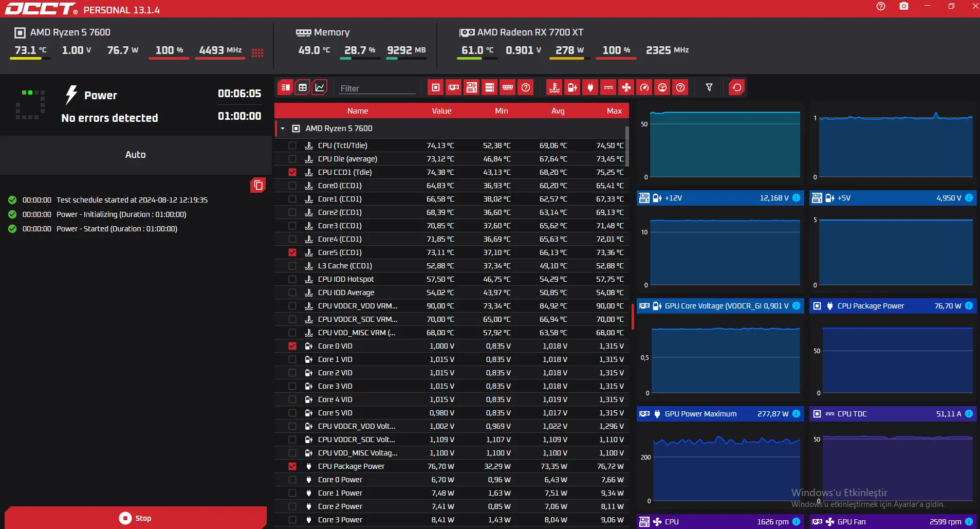The image size is (980, 529).
Task: Toggle the usage gauge sensor type filter
Action: click(662, 87)
